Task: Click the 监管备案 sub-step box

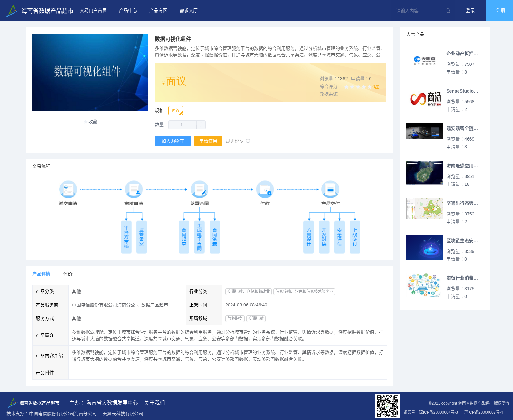Action: 142,237
